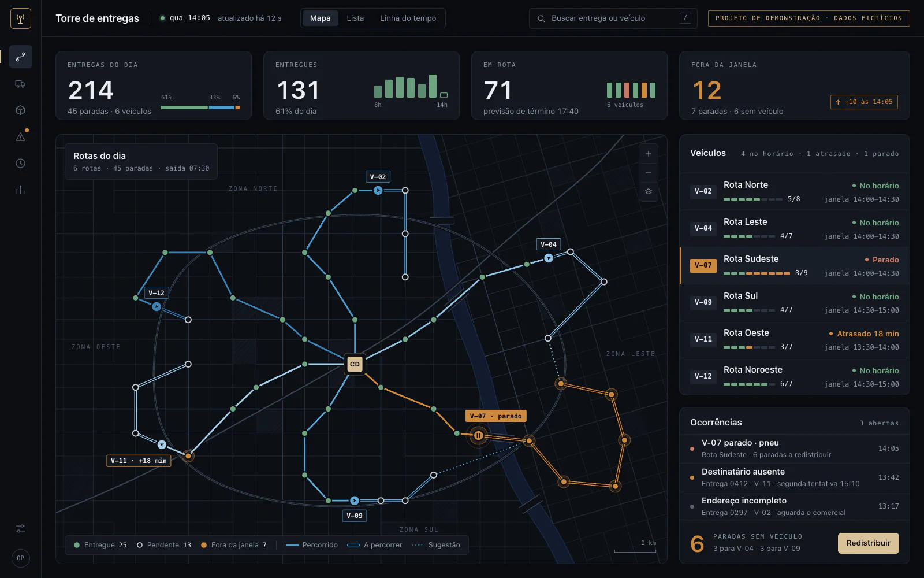Focus the Buscar entrega ou veículo field
The height and width of the screenshot is (578, 924).
[613, 18]
